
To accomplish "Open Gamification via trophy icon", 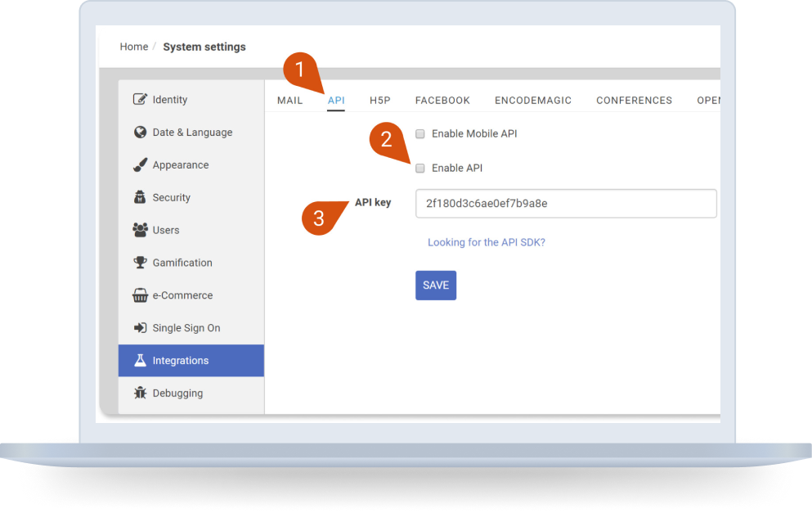I will [141, 263].
